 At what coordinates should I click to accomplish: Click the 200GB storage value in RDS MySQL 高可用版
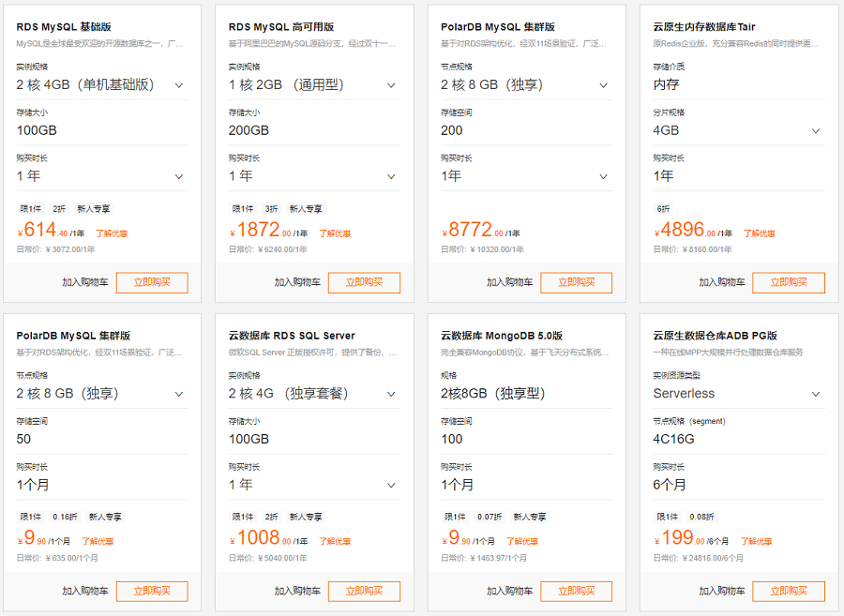pyautogui.click(x=249, y=130)
